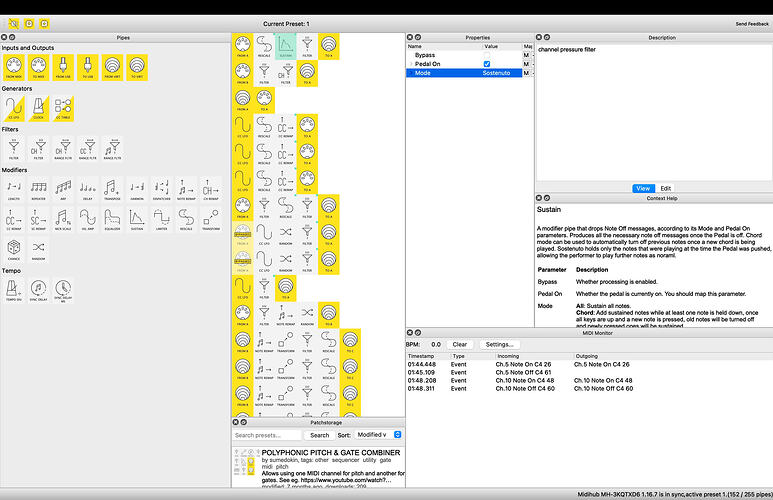Pick the CC LFO generator in Pipes palette

coord(14,108)
